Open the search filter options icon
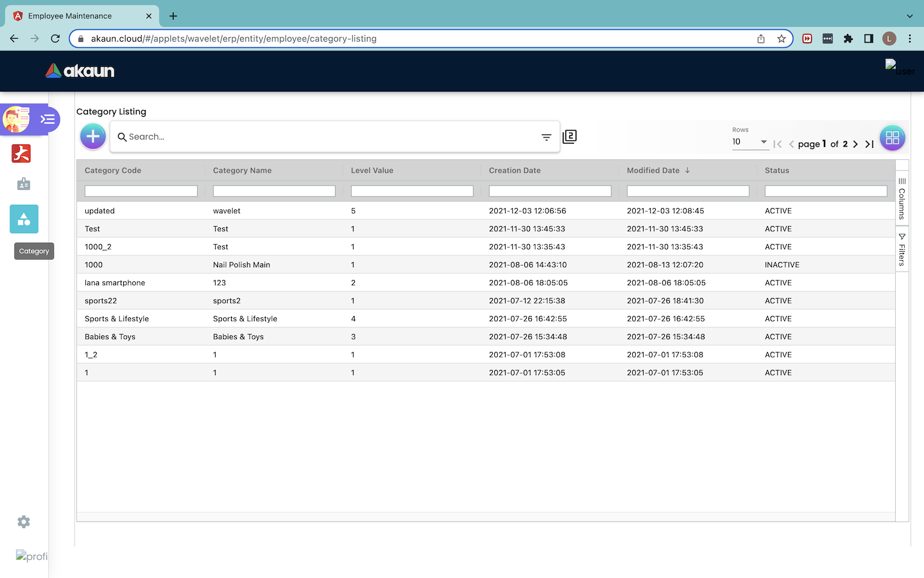 point(546,137)
